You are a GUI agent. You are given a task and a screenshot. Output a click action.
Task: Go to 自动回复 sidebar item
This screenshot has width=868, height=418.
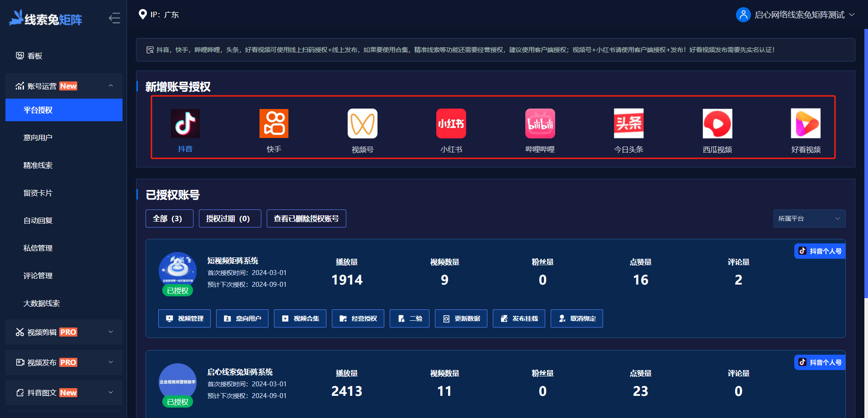click(64, 220)
